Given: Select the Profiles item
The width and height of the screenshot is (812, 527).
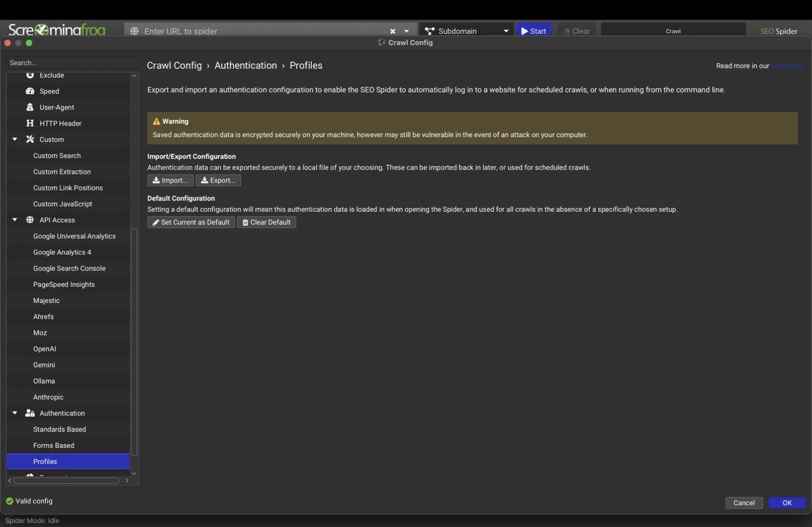Looking at the screenshot, I should (68, 461).
